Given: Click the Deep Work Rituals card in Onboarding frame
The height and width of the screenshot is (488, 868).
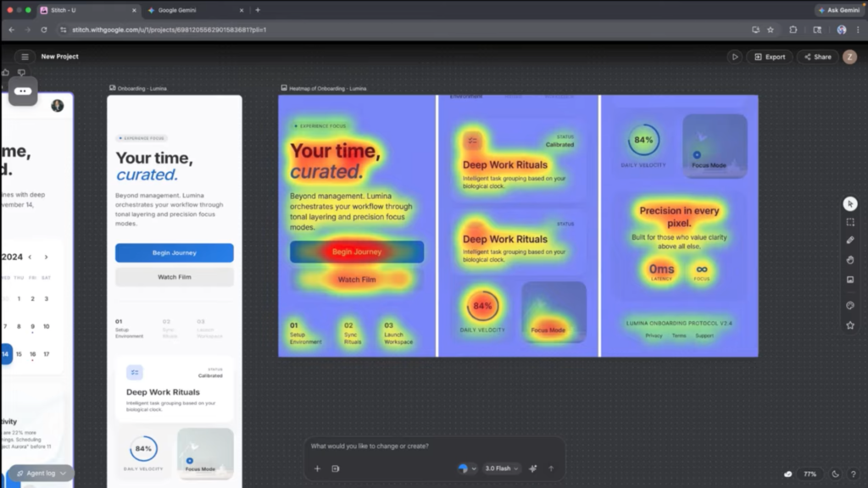Looking at the screenshot, I should point(175,389).
